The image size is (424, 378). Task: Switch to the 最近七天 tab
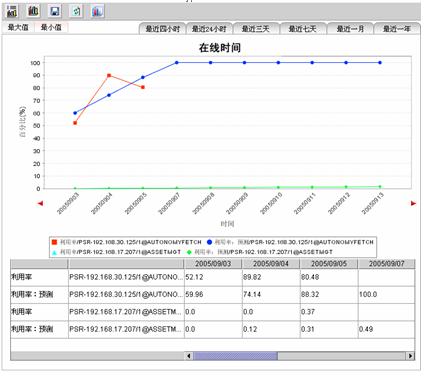point(303,29)
